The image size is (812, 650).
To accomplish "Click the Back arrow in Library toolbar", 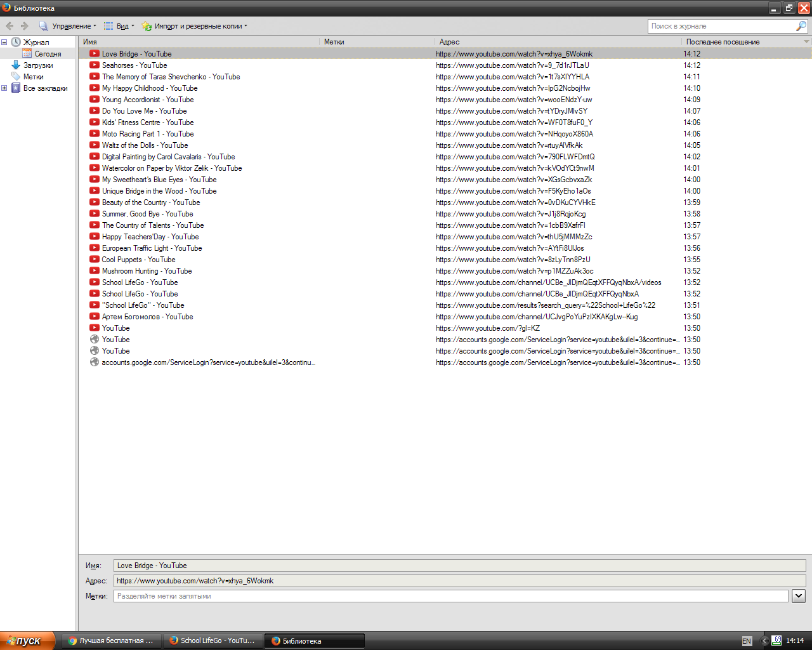I will pyautogui.click(x=10, y=26).
